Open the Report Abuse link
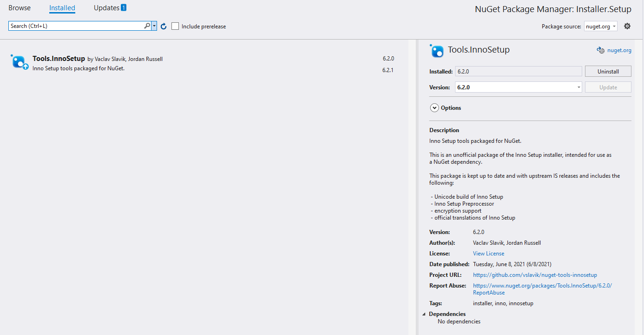This screenshot has height=335, width=644. click(542, 285)
